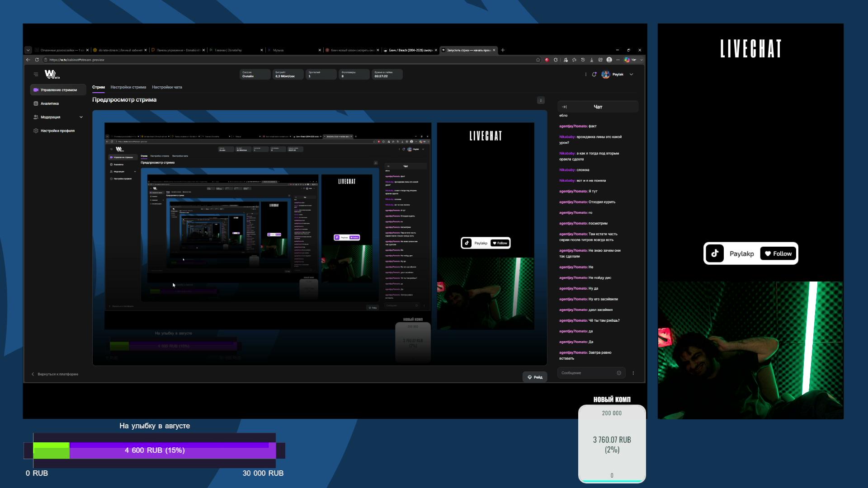The width and height of the screenshot is (868, 488).
Task: Click the chat message "Завтра равно вставать"
Action: pyautogui.click(x=585, y=356)
